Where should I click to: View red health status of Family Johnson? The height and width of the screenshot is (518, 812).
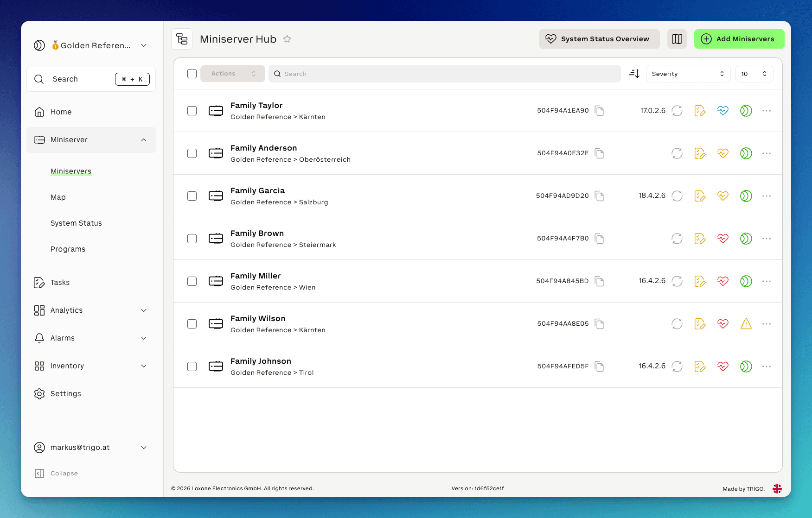[723, 366]
